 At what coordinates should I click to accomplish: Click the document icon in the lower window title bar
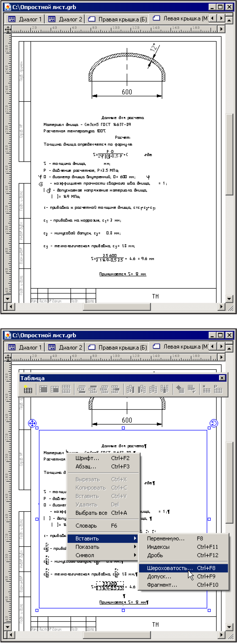[x=8, y=335]
